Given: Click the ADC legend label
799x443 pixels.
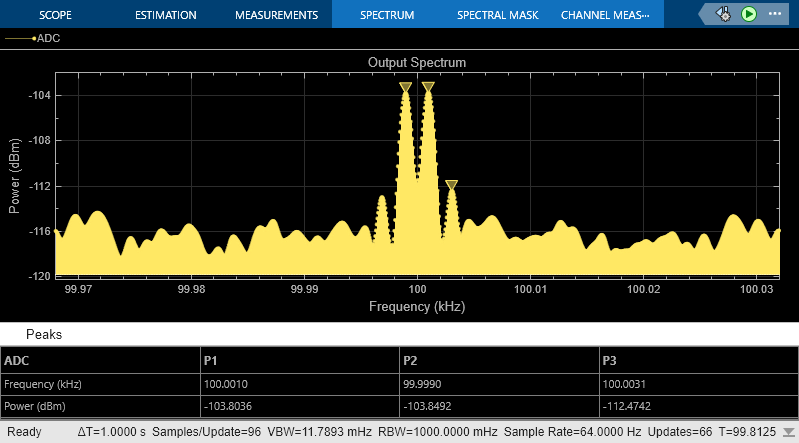Looking at the screenshot, I should point(47,38).
